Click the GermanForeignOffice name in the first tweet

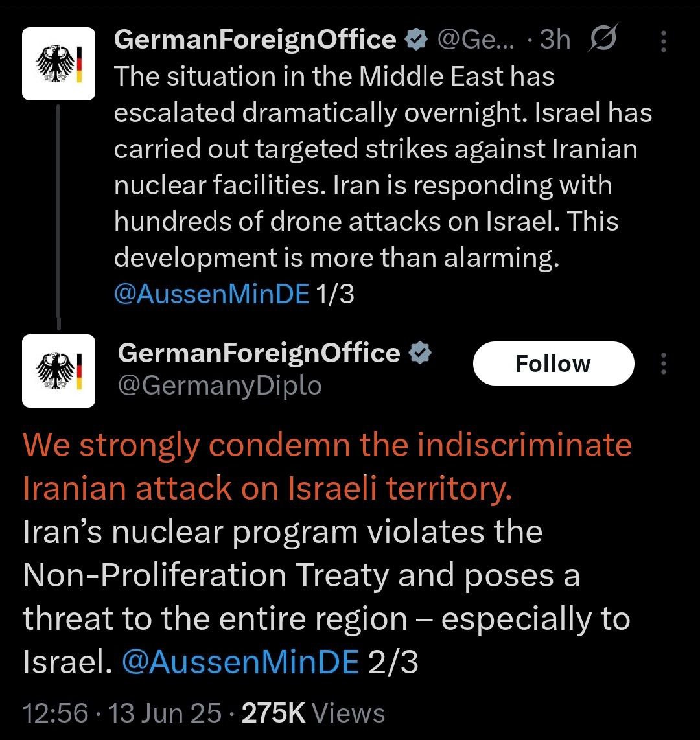255,40
